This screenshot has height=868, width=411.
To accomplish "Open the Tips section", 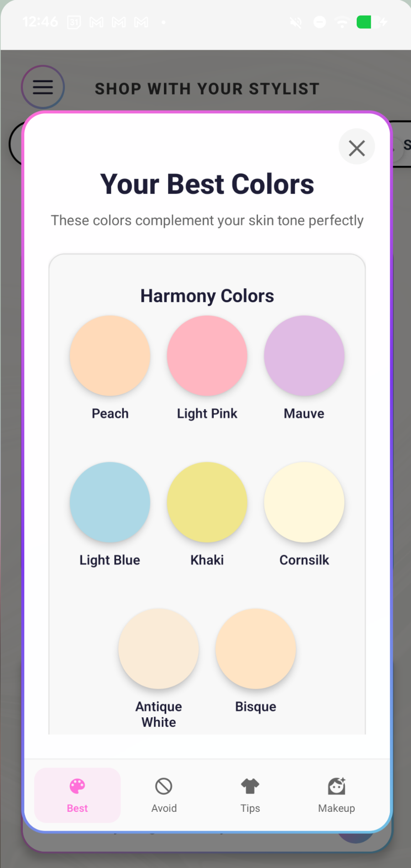I will tap(250, 795).
